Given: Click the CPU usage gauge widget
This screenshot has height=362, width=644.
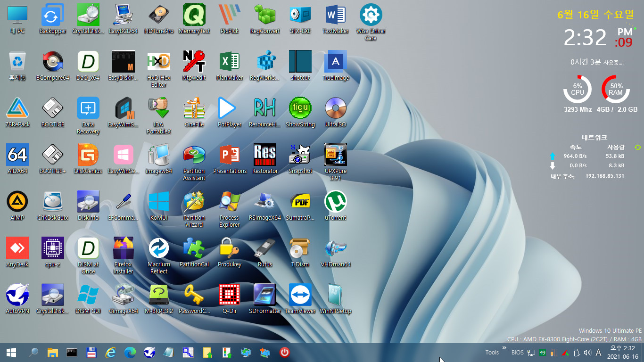Looking at the screenshot, I should click(x=578, y=90).
